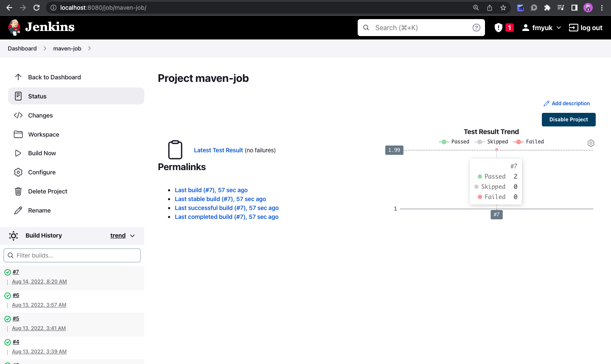Select the Rename pencil icon
The image size is (611, 364).
pos(18,210)
